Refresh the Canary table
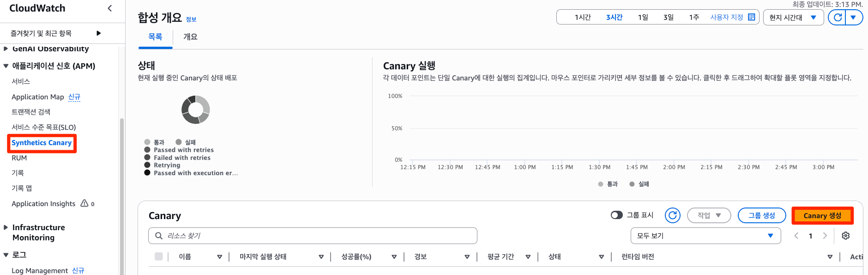 673,215
